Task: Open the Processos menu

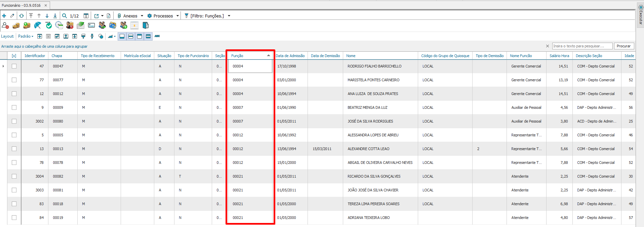Action: click(x=160, y=16)
